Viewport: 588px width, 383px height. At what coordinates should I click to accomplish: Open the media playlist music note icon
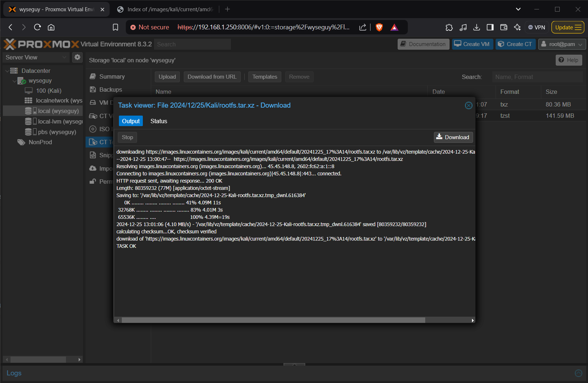(x=463, y=27)
